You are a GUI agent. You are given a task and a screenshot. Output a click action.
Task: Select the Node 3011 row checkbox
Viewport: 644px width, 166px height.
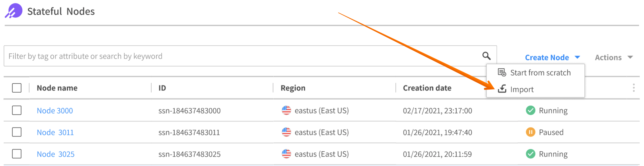click(x=17, y=132)
